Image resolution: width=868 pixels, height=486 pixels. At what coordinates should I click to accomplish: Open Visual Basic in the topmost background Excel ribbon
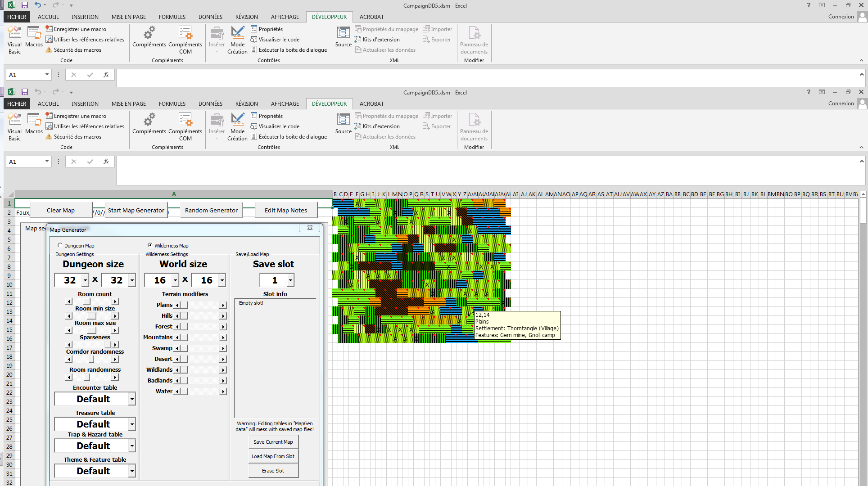[14, 40]
